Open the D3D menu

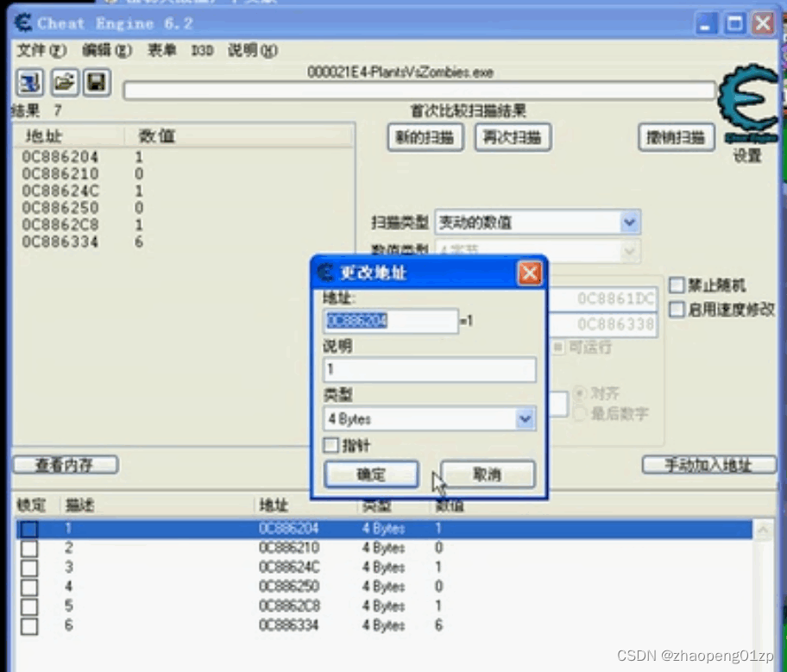[x=202, y=50]
